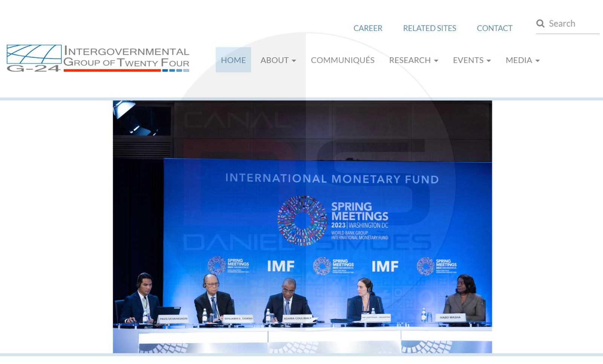Open the Events menu

click(x=472, y=60)
